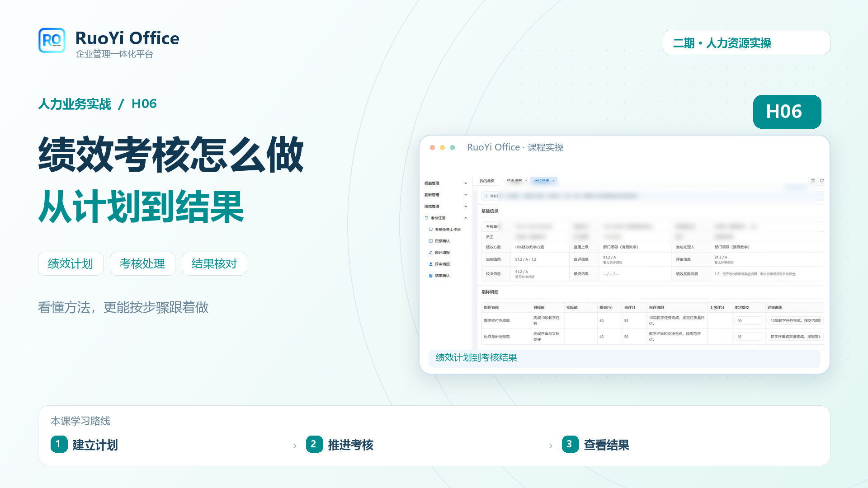Open 目标确认 in the sidebar
The image size is (868, 488).
tap(442, 241)
